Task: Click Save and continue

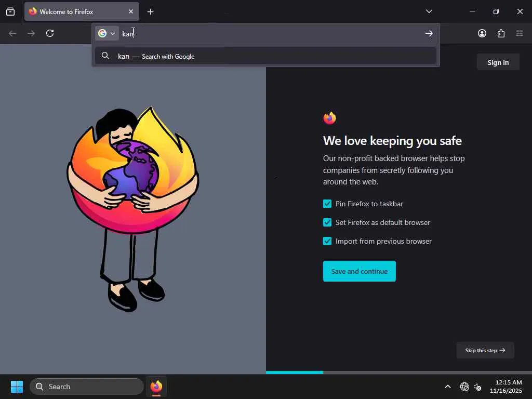Action: coord(360,271)
